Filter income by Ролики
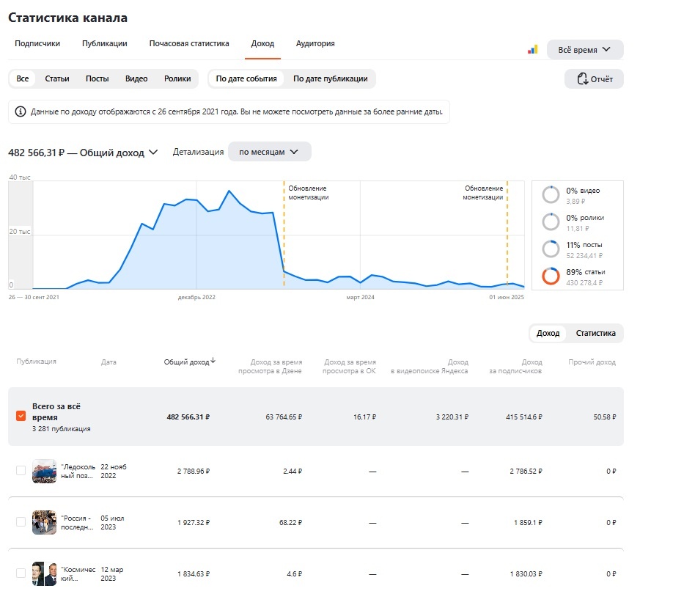Screen dimensions: 673x616 [x=177, y=78]
